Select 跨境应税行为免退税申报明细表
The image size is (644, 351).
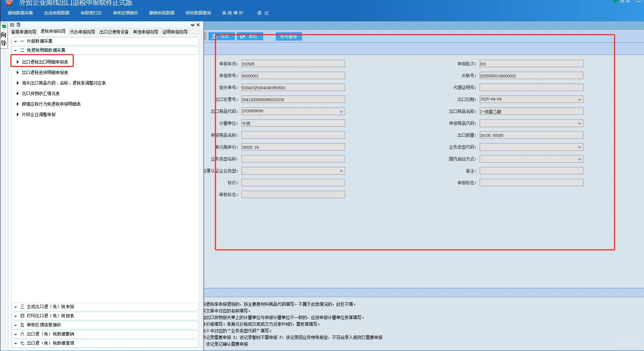51,104
